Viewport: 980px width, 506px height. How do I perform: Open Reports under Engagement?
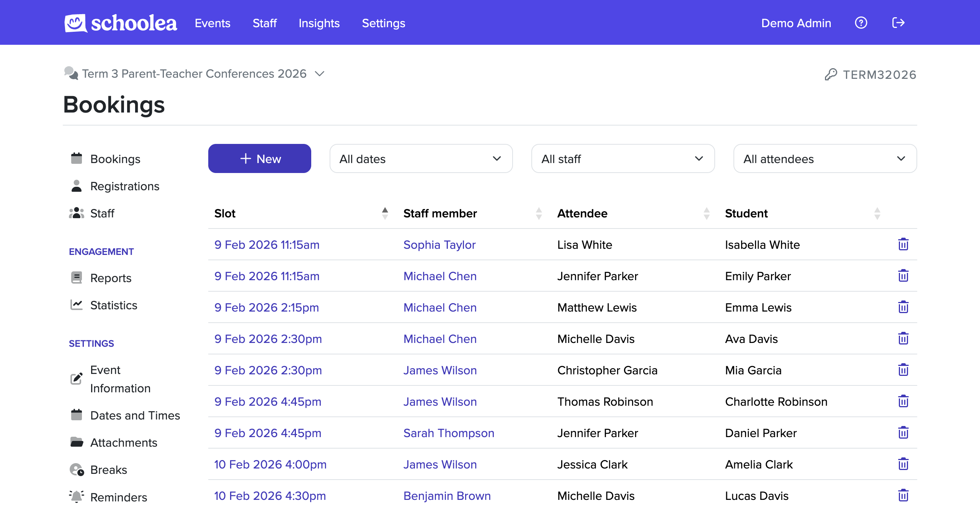point(111,278)
